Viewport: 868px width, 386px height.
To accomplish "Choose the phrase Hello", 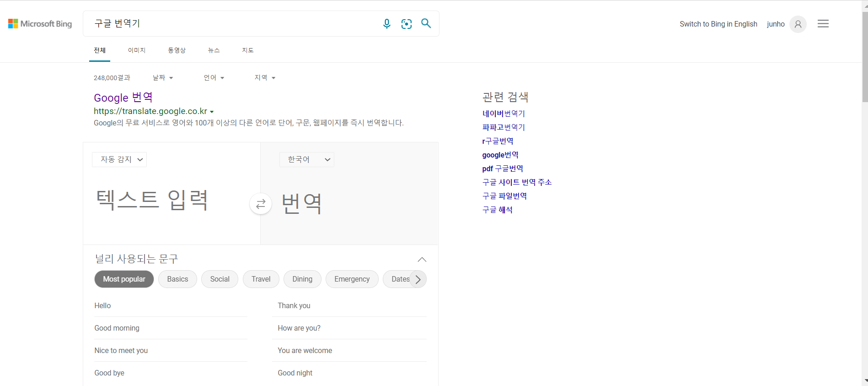I will (x=102, y=306).
